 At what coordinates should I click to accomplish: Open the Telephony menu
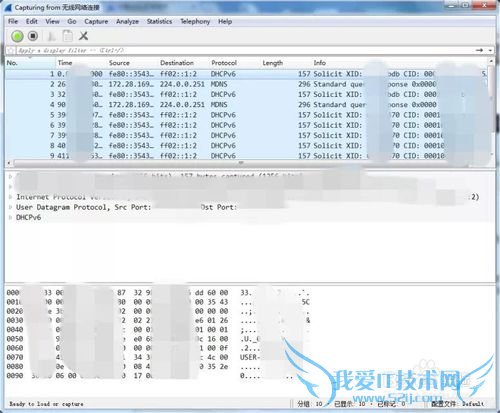click(x=195, y=21)
